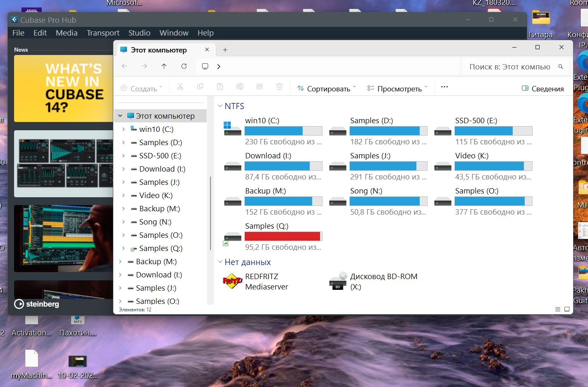Open the Song (N:) drive icon
Screen dimensions: 588x387
coord(338,202)
